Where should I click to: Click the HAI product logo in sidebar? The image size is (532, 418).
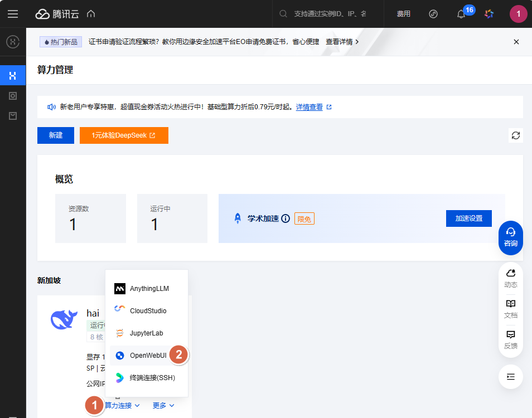[x=13, y=42]
